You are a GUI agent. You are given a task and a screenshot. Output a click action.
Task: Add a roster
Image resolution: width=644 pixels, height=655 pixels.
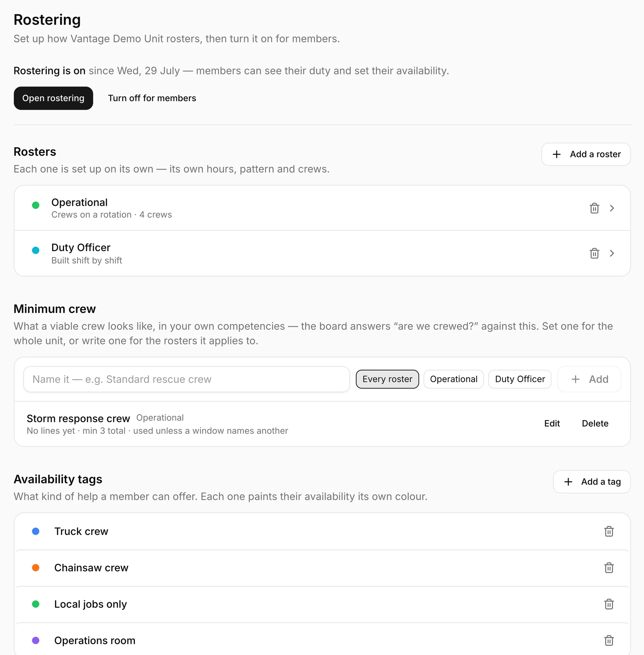586,154
